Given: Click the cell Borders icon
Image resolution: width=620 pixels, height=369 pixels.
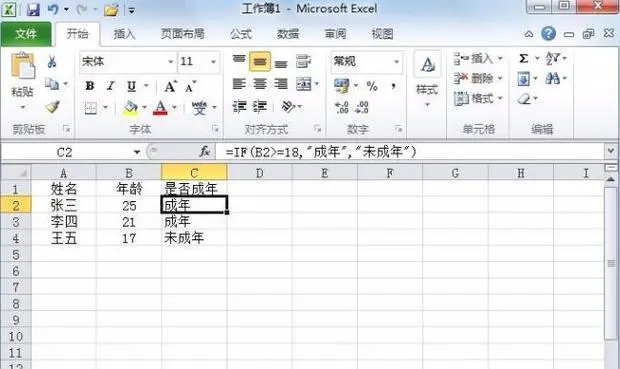Looking at the screenshot, I should point(91,108).
